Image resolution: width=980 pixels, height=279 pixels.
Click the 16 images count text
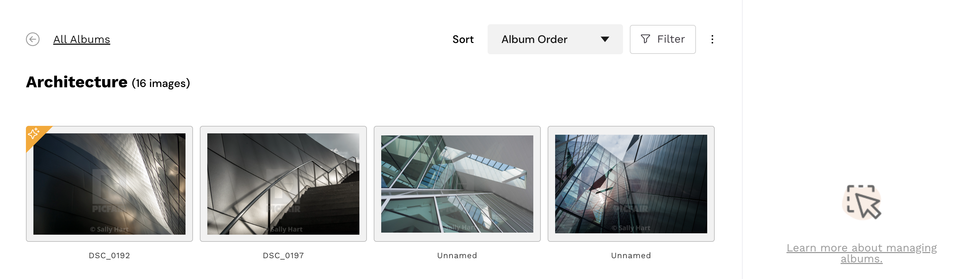[x=161, y=83]
